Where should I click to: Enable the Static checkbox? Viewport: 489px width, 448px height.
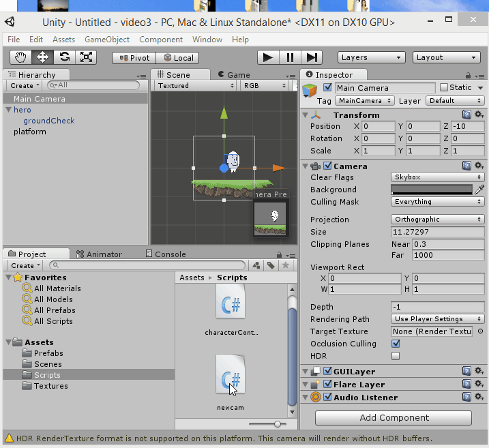443,87
